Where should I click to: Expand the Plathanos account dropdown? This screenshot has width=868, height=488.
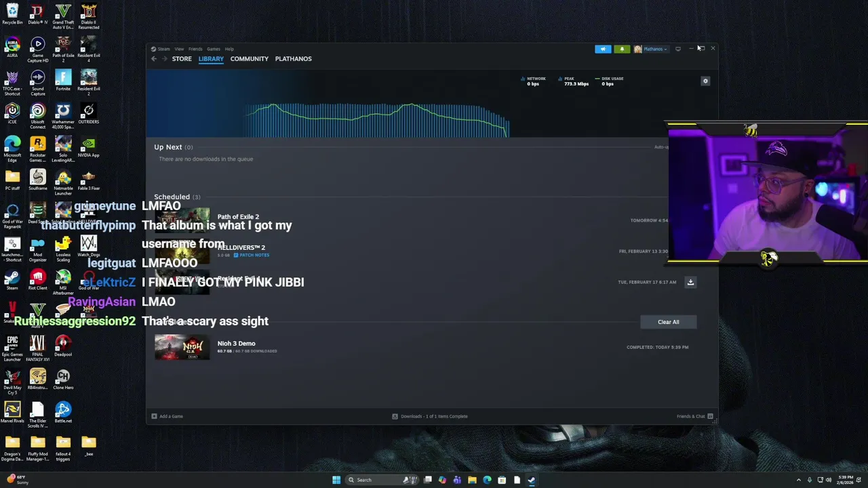(x=651, y=49)
